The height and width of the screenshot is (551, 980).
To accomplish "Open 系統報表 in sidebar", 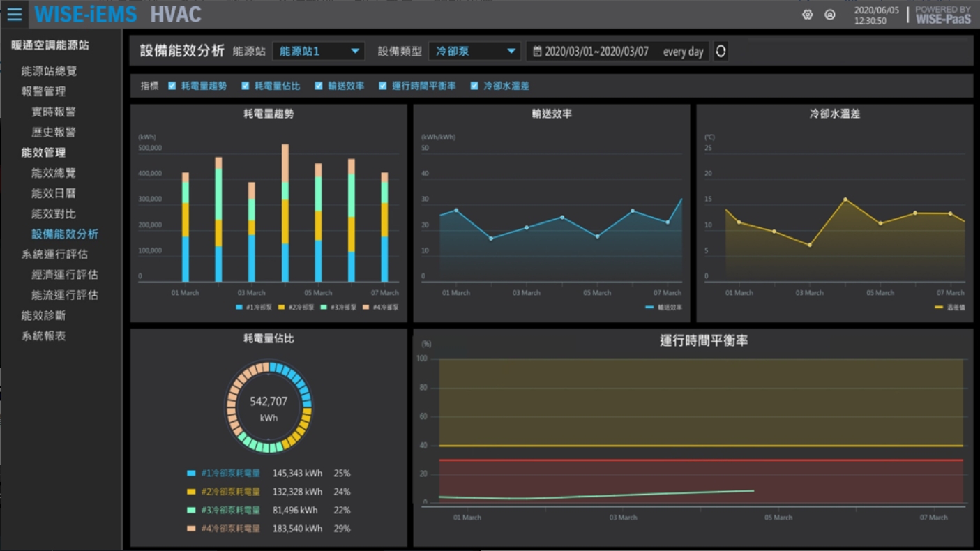I will pyautogui.click(x=43, y=336).
